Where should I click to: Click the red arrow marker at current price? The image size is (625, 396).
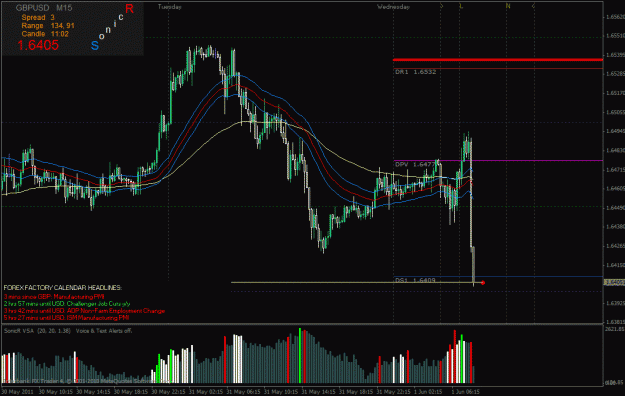click(483, 283)
